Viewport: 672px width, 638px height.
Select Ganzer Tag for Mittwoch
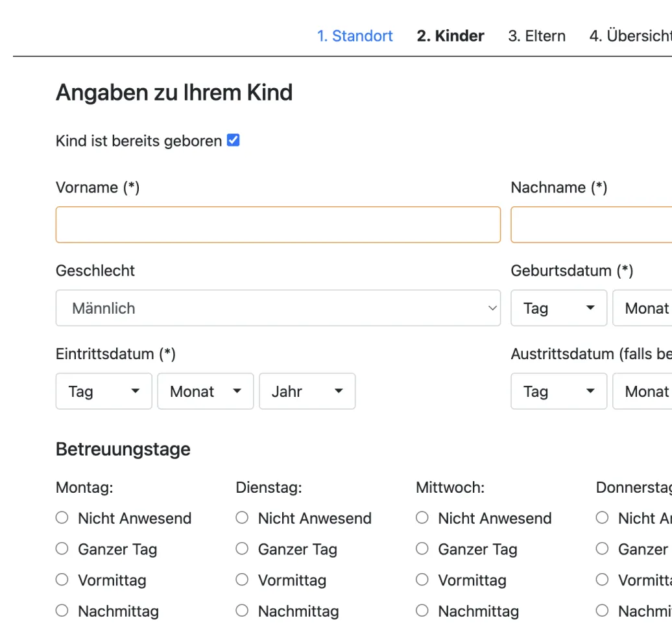[422, 549]
